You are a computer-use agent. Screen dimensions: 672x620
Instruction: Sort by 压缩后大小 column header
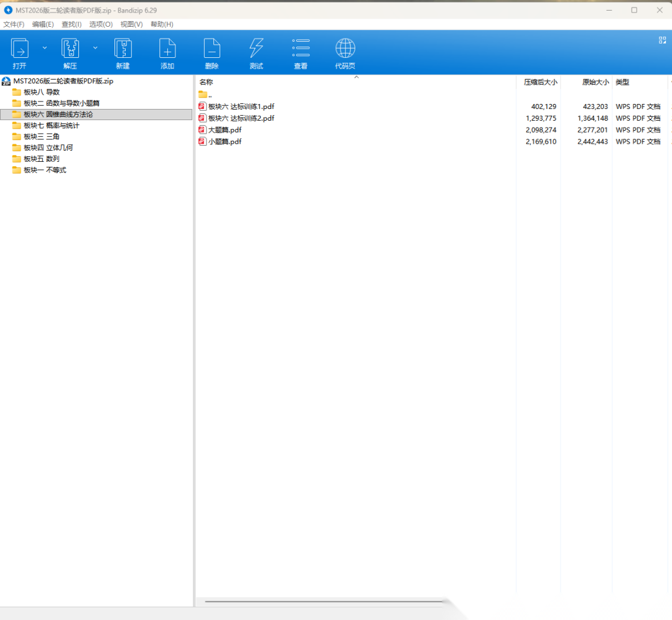pyautogui.click(x=540, y=82)
